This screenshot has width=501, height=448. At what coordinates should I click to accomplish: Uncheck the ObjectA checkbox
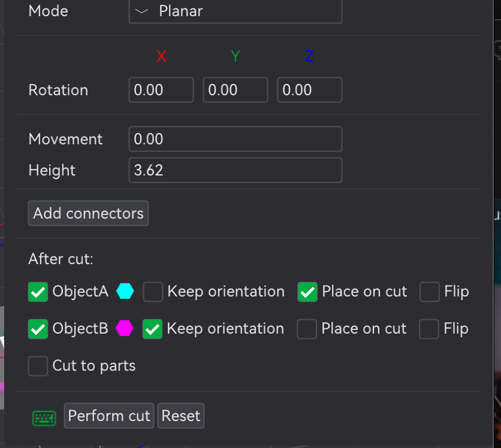tap(38, 292)
